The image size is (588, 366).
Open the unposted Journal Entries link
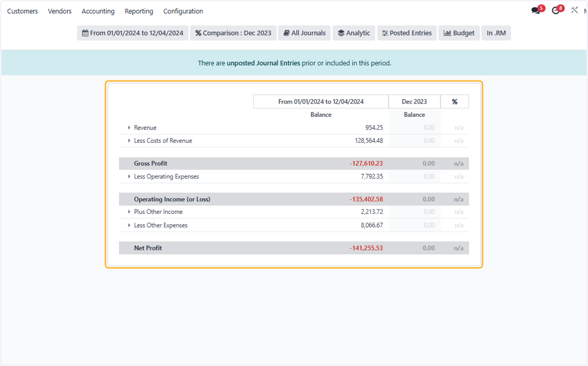point(264,63)
